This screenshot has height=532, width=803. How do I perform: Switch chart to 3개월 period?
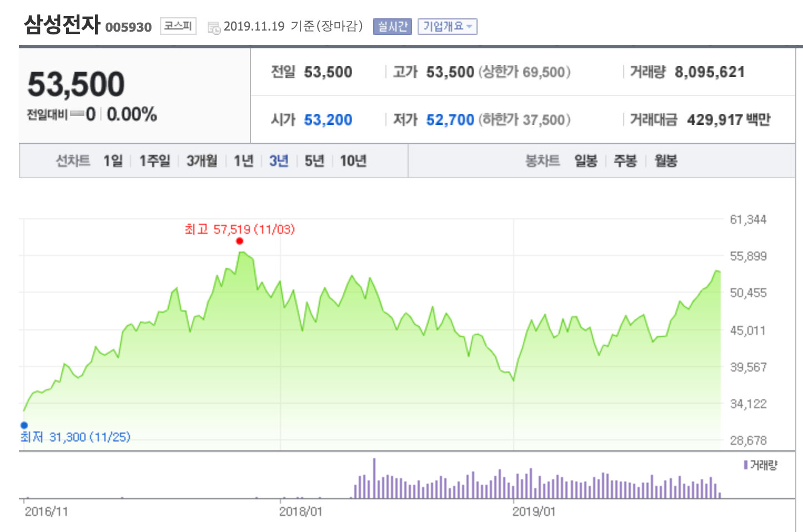pos(202,161)
